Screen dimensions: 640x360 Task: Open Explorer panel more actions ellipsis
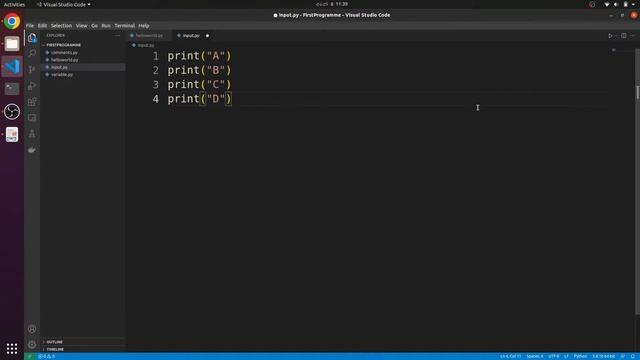(118, 36)
